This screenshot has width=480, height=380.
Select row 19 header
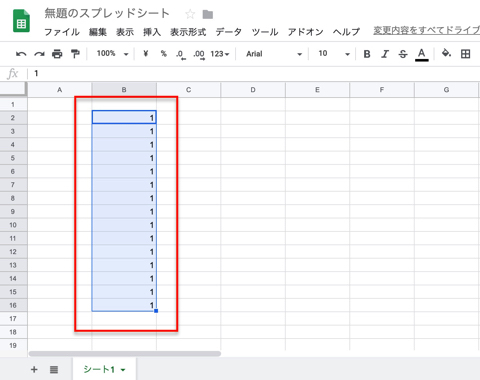(x=13, y=345)
